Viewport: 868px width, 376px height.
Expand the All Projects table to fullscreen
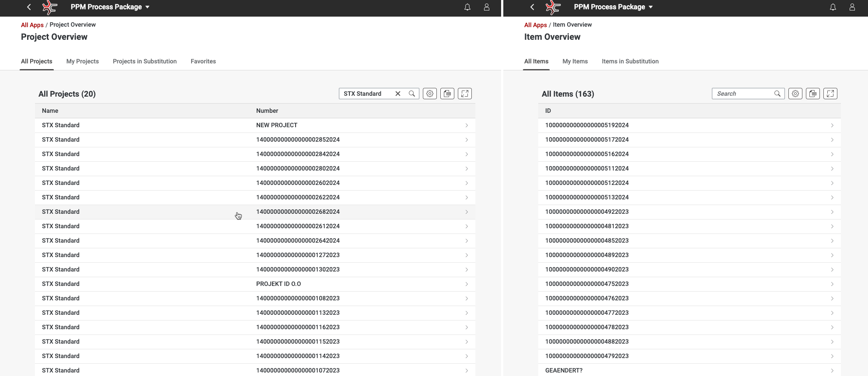[x=465, y=94]
